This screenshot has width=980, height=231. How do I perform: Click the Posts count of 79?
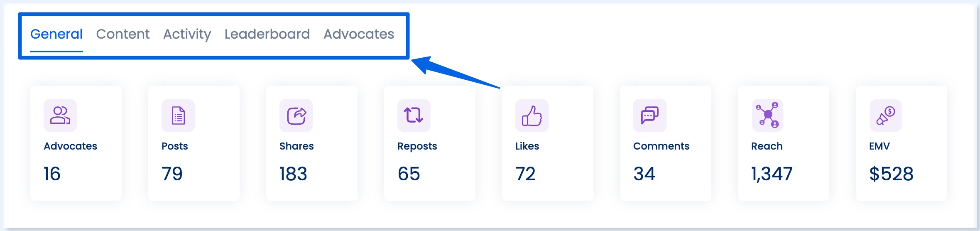(172, 174)
